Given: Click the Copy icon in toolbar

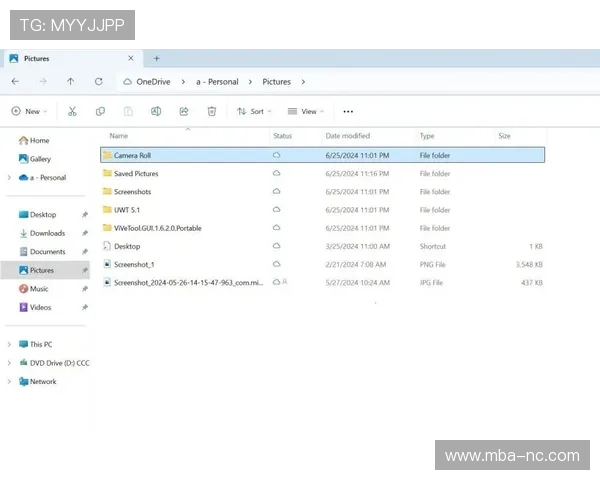Looking at the screenshot, I should pos(100,111).
